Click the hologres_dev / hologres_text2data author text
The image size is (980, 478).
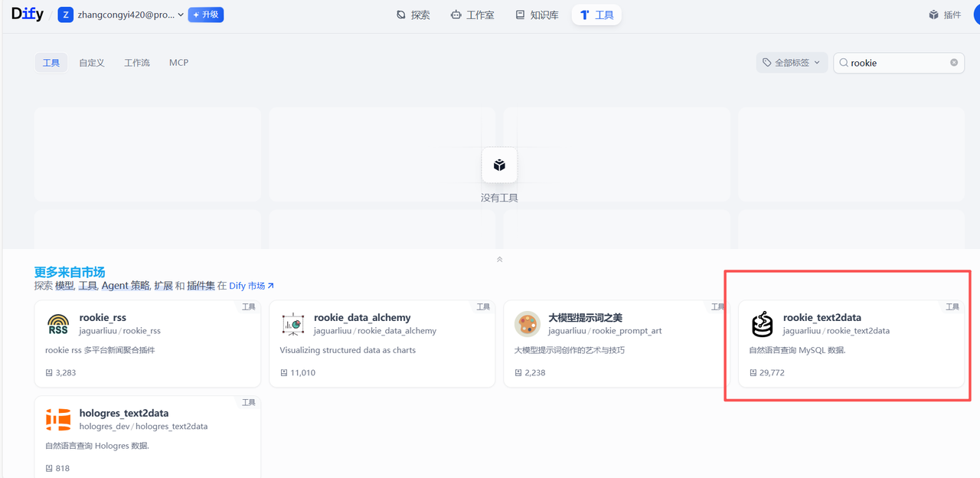[x=143, y=427]
